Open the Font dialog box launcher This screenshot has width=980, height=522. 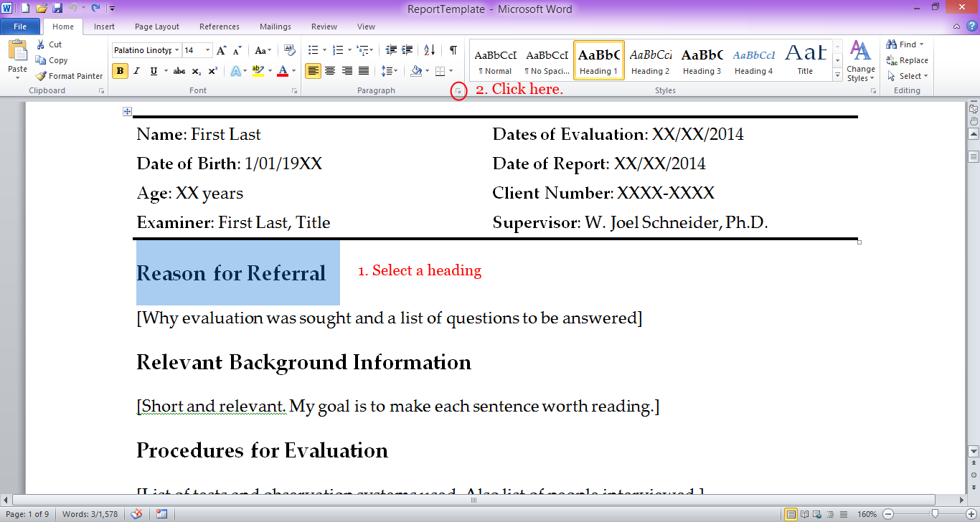point(294,91)
